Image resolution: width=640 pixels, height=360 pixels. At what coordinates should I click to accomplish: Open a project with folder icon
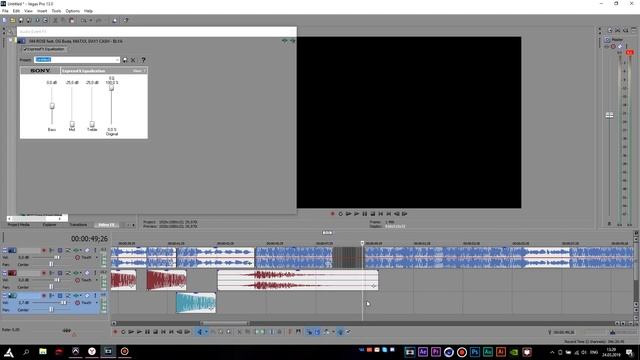pyautogui.click(x=13, y=20)
